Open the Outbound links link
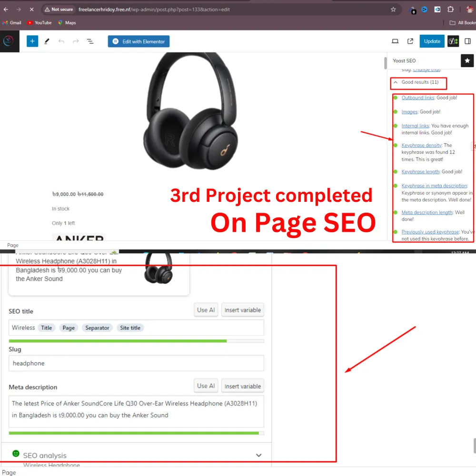Screen dimensions: 476x476 418,98
